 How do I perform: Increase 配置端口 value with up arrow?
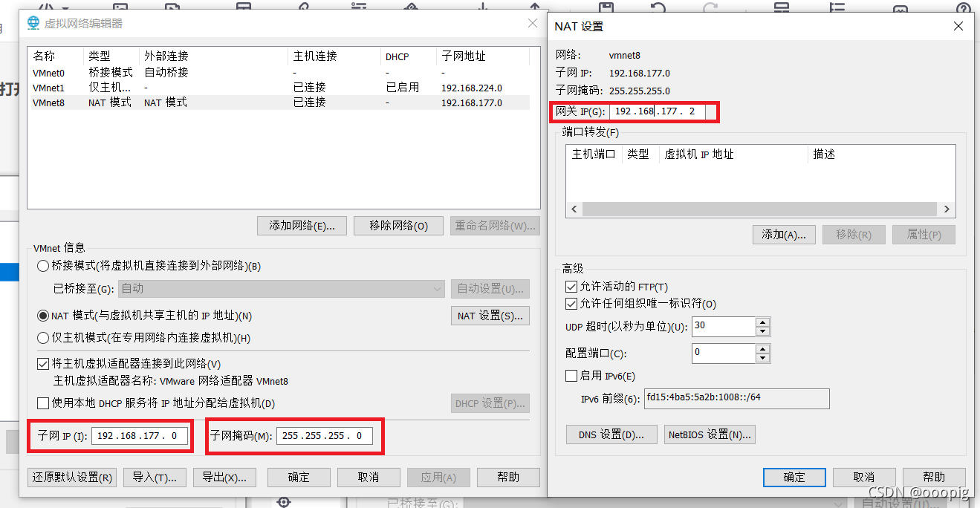tap(762, 348)
